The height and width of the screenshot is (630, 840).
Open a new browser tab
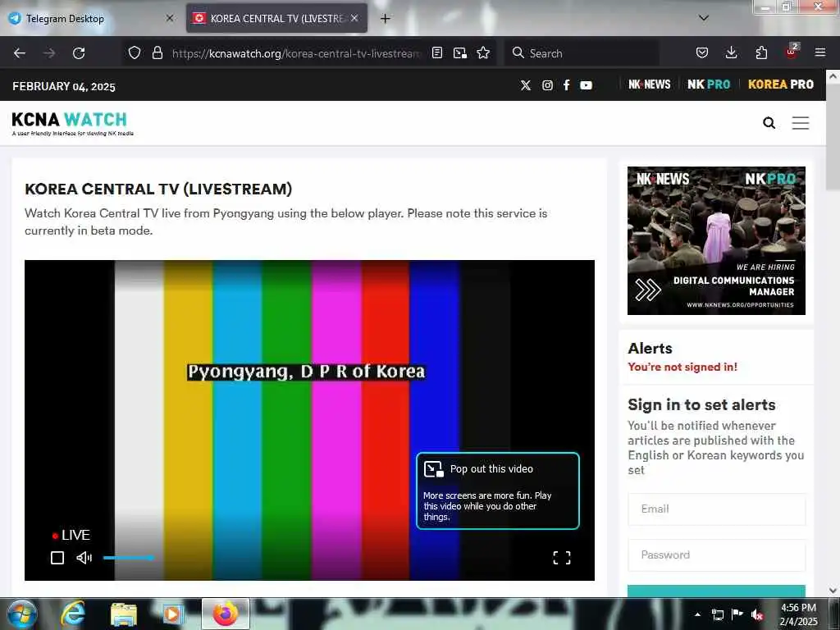[385, 19]
